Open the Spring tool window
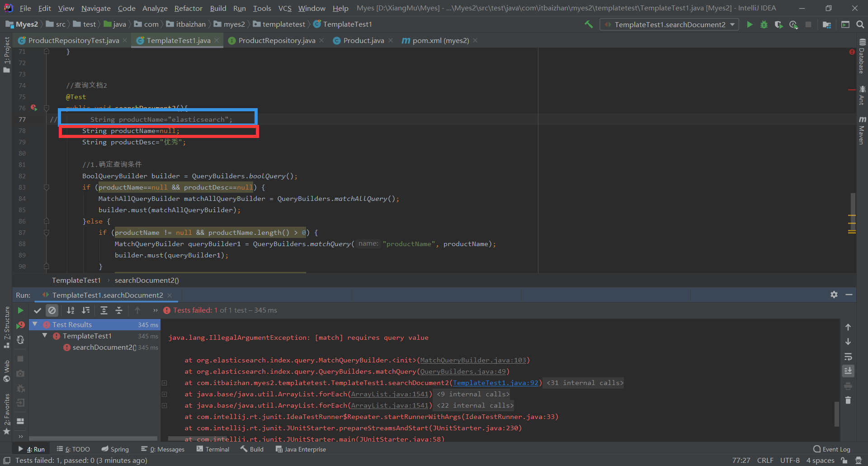 pyautogui.click(x=115, y=449)
